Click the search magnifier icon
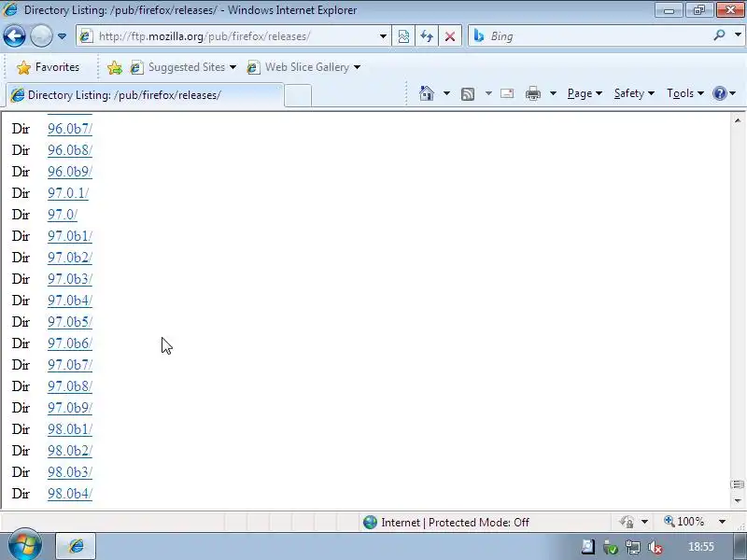 click(x=719, y=35)
